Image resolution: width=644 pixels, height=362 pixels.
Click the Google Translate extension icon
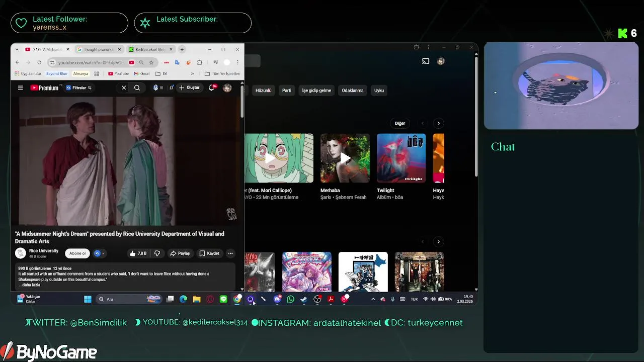[x=177, y=62]
